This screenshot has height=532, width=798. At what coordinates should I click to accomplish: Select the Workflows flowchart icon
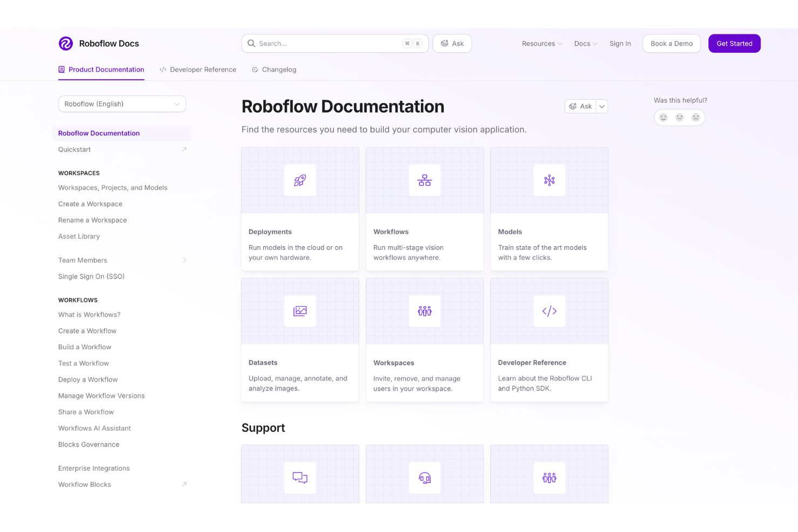[x=424, y=181]
